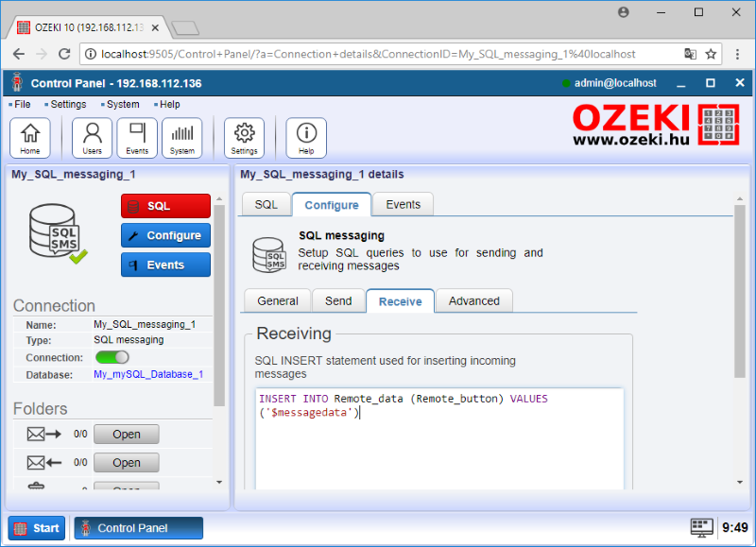The height and width of the screenshot is (547, 756).
Task: Click the Control Panel title bar robot icon
Action: coord(17,82)
